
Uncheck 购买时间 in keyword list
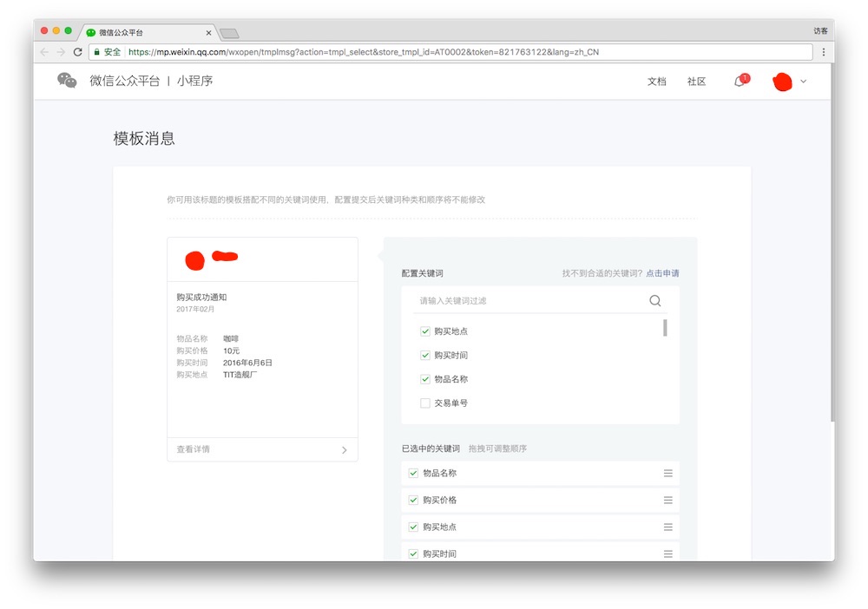425,356
